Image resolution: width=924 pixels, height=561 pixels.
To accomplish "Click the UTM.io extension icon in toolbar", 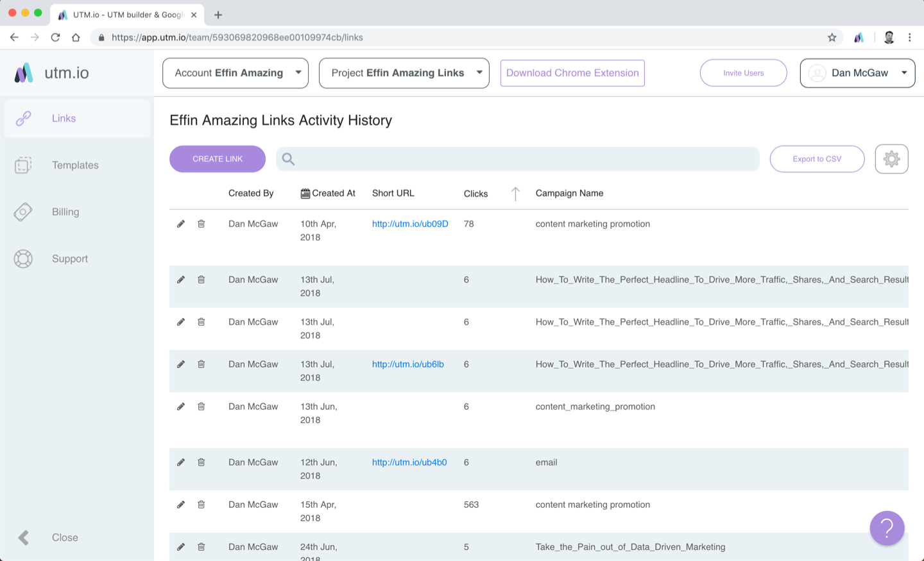I will point(859,37).
